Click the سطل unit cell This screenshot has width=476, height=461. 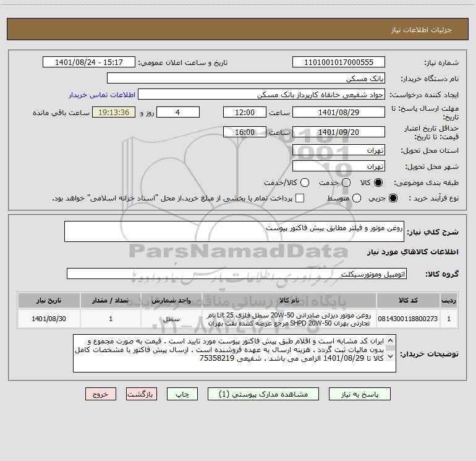coord(171,319)
